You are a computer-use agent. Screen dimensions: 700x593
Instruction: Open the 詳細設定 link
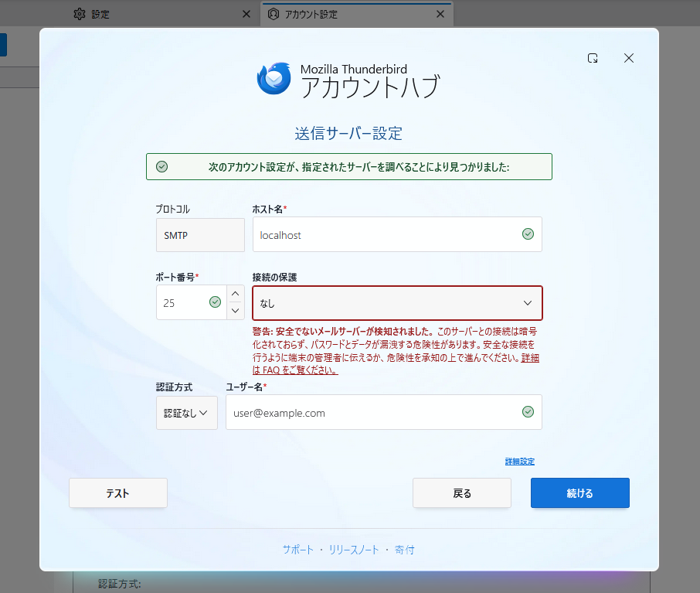(x=520, y=462)
